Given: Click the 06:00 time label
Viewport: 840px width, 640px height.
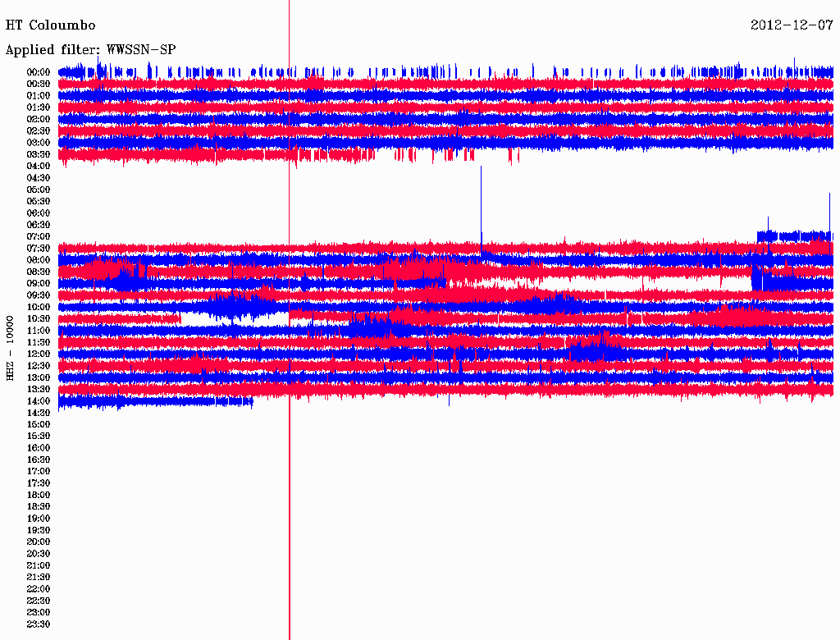Looking at the screenshot, I should (x=39, y=213).
